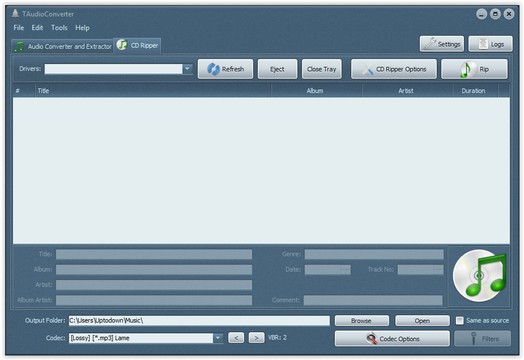Open CD Ripper Options with tools icon

point(394,69)
